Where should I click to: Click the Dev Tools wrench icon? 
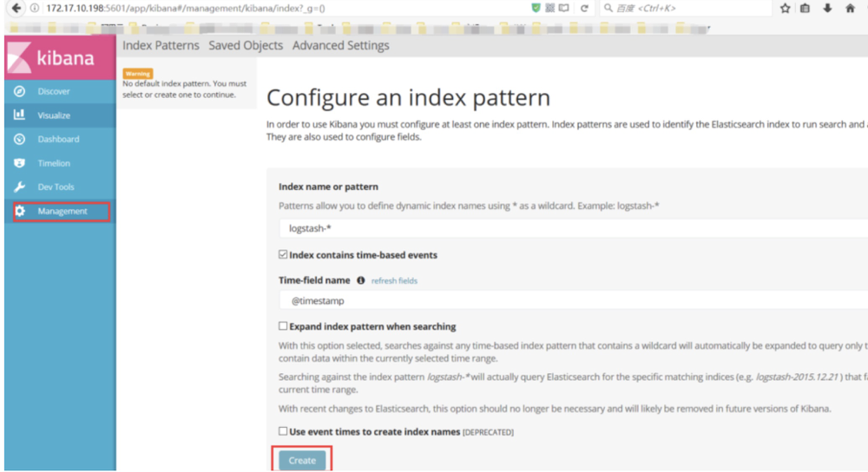(19, 187)
